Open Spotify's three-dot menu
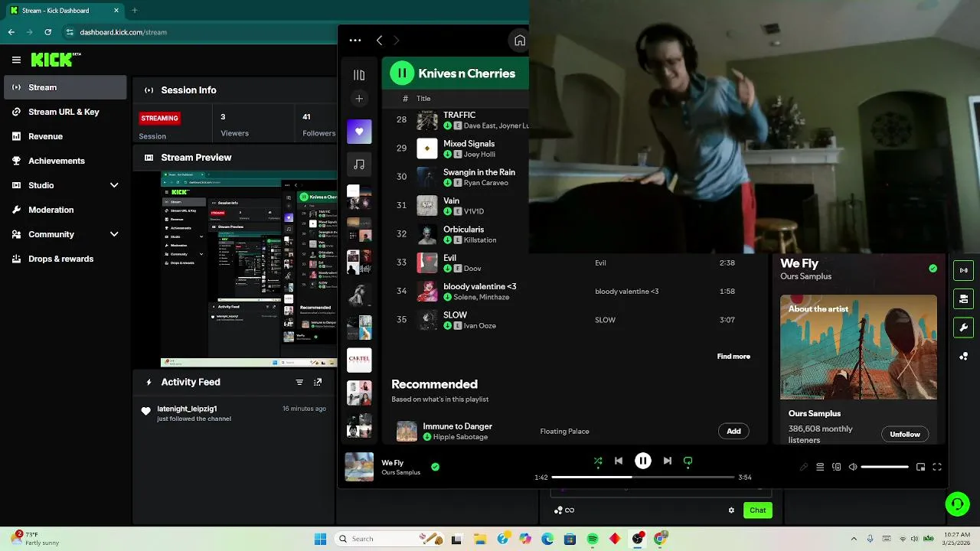Image resolution: width=980 pixels, height=551 pixels. pyautogui.click(x=354, y=40)
